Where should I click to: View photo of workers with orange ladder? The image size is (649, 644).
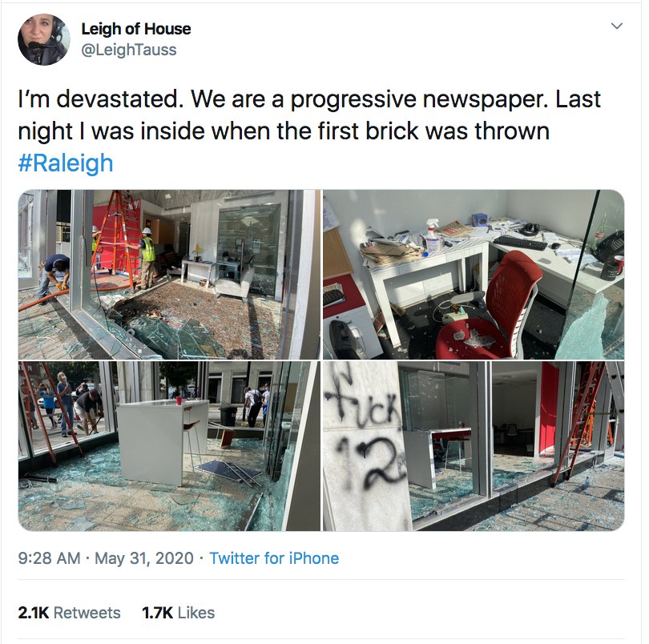tap(169, 275)
